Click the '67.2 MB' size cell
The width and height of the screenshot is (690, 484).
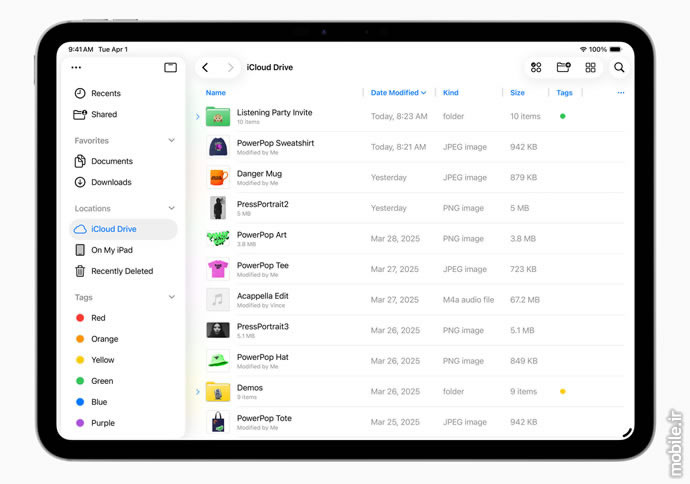(525, 300)
